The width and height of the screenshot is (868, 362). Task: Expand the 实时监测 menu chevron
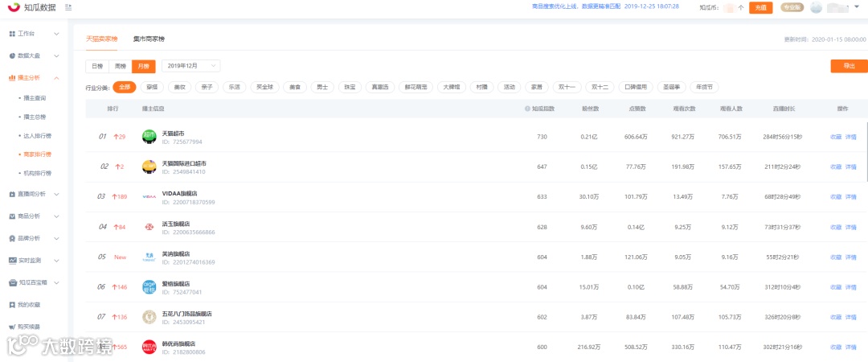click(56, 260)
